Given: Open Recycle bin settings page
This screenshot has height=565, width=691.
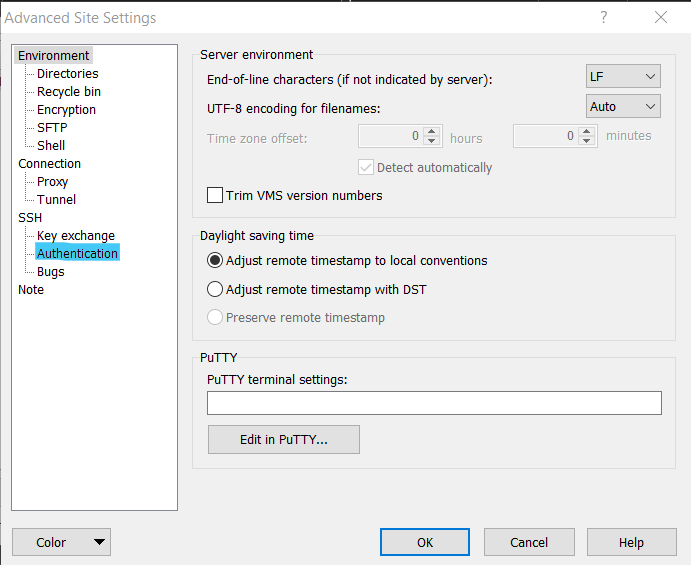Looking at the screenshot, I should tap(69, 91).
